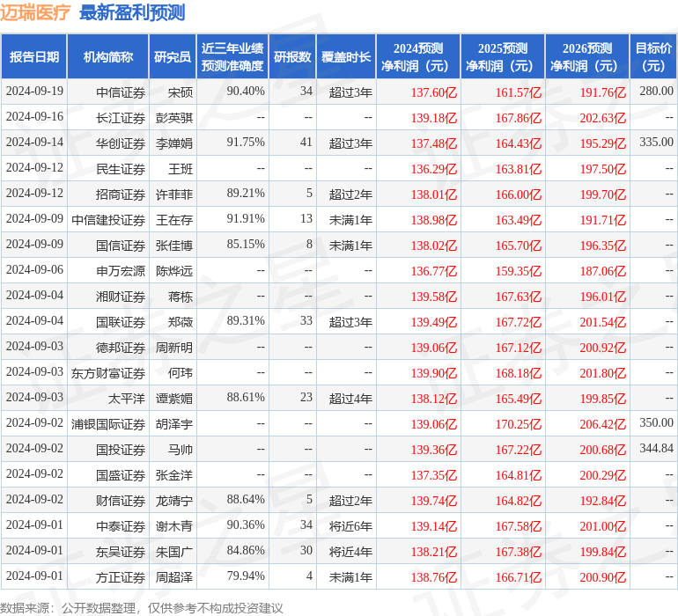678x616 pixels.
Task: Select the 2025预测净利润 column header
Action: pyautogui.click(x=503, y=57)
